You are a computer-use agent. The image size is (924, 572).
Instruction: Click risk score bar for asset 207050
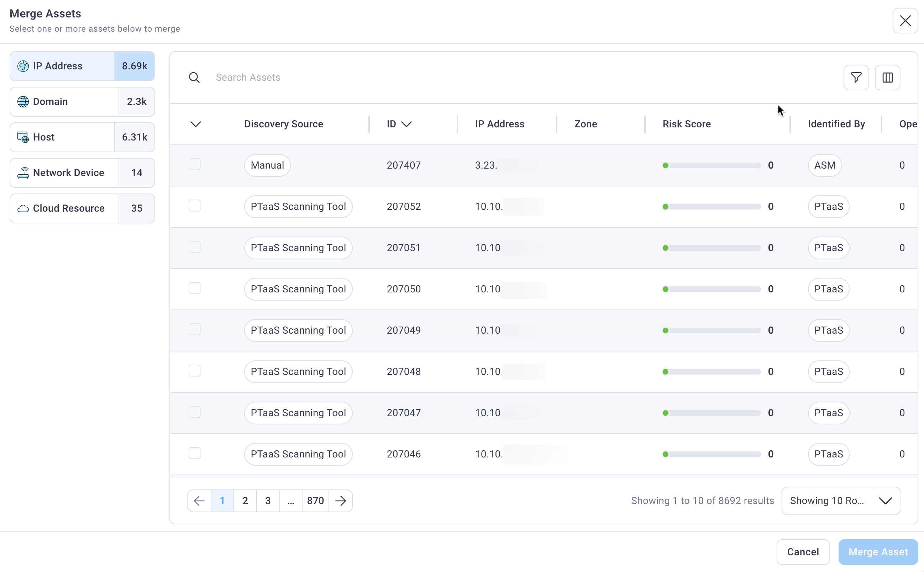pos(712,289)
